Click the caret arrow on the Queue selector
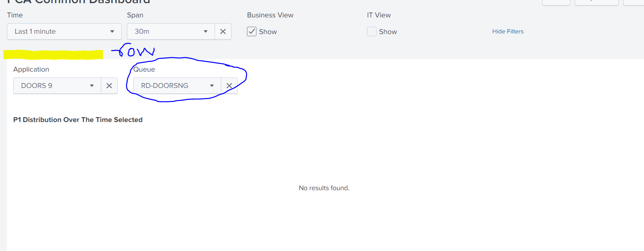644x251 pixels. pyautogui.click(x=212, y=86)
